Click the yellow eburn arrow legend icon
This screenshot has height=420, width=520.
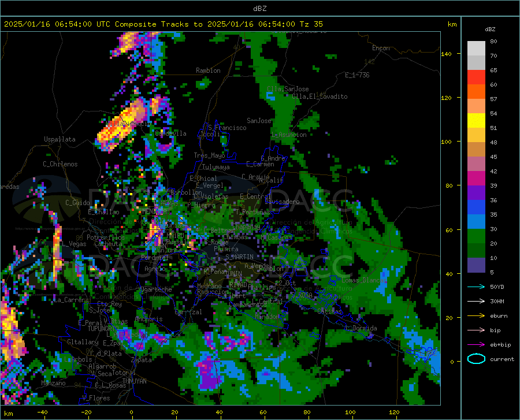point(476,315)
